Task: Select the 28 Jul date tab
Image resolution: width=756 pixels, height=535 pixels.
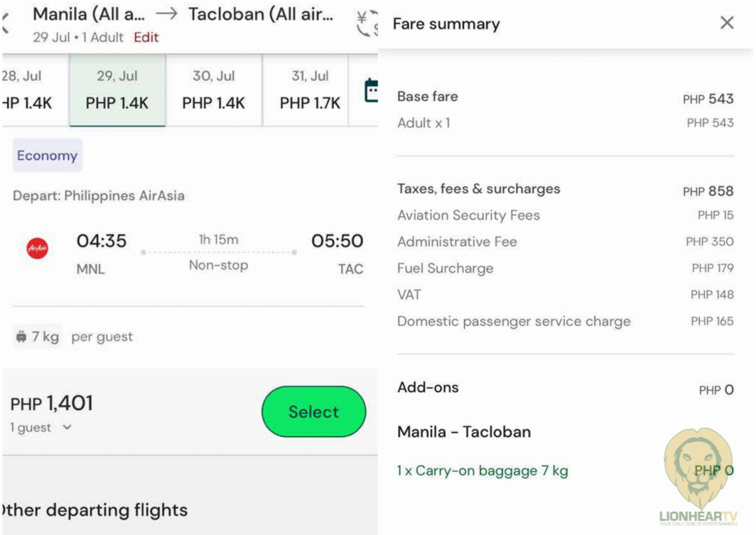Action: click(x=28, y=90)
